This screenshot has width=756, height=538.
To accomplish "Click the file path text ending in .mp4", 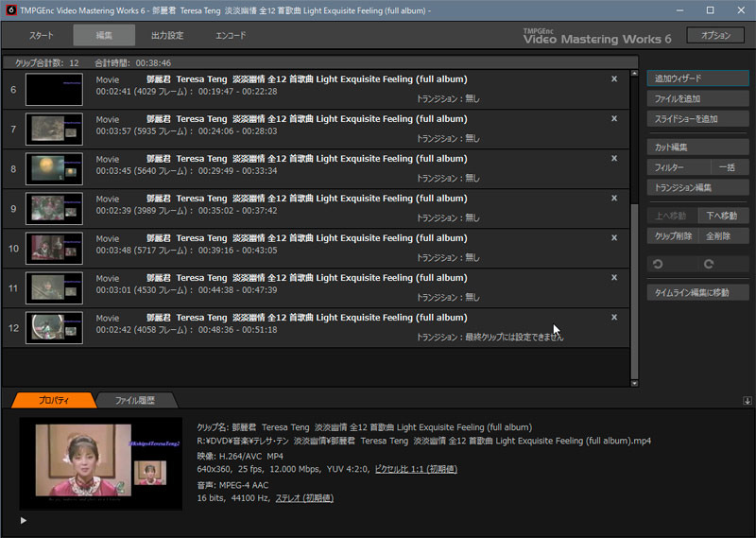I will point(423,441).
